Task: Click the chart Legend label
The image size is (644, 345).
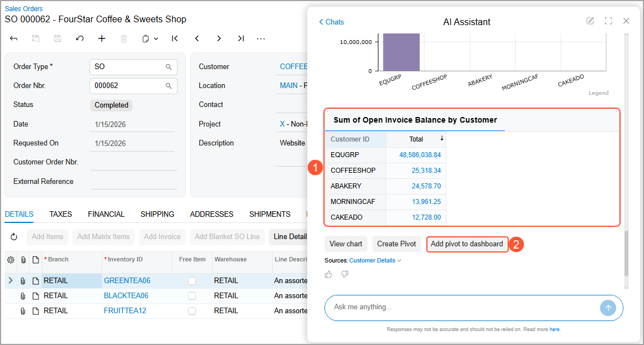Action: [x=598, y=93]
